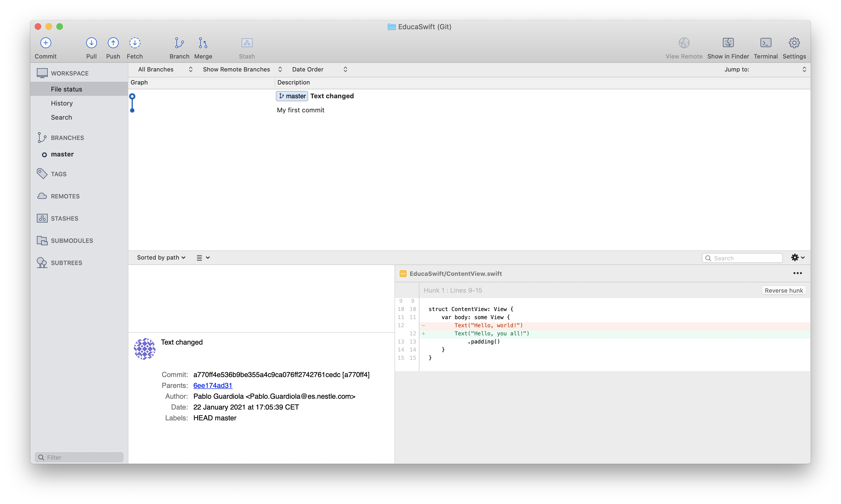Image resolution: width=841 pixels, height=504 pixels.
Task: Click the Remotes cloud icon
Action: [x=42, y=196]
